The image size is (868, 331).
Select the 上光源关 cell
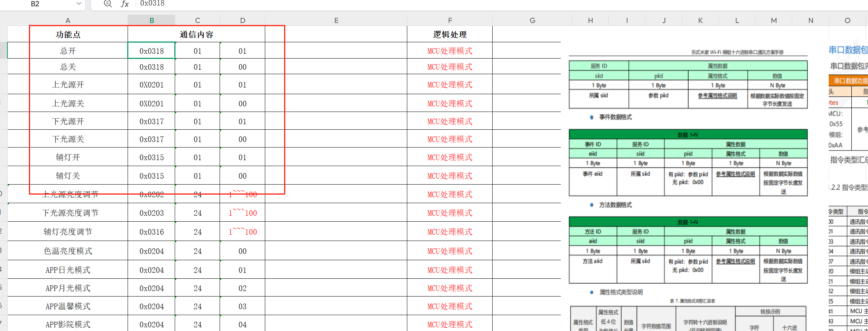[68, 103]
